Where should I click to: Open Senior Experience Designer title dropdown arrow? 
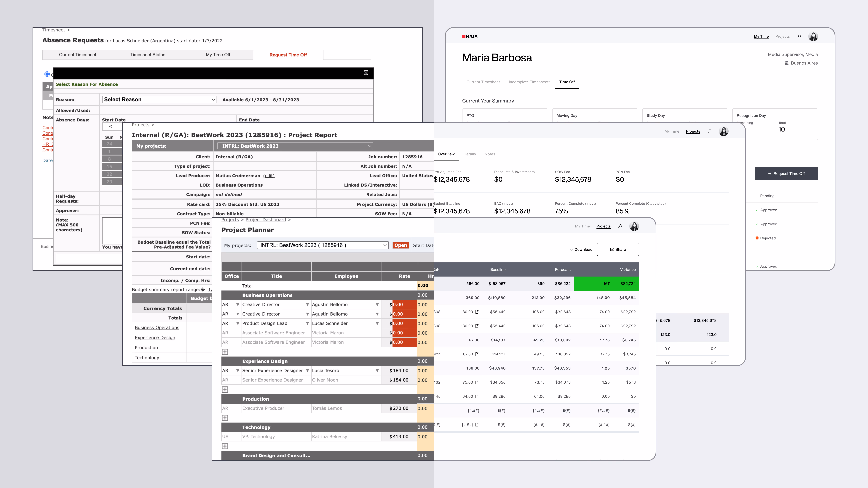(x=307, y=370)
